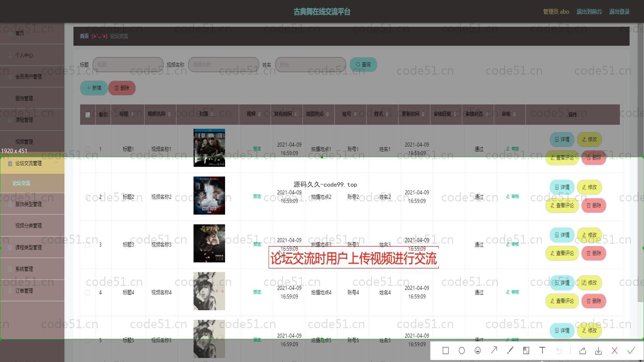644x362 pixels.
Task: Select the ellipse annotation tool
Action: point(462,351)
